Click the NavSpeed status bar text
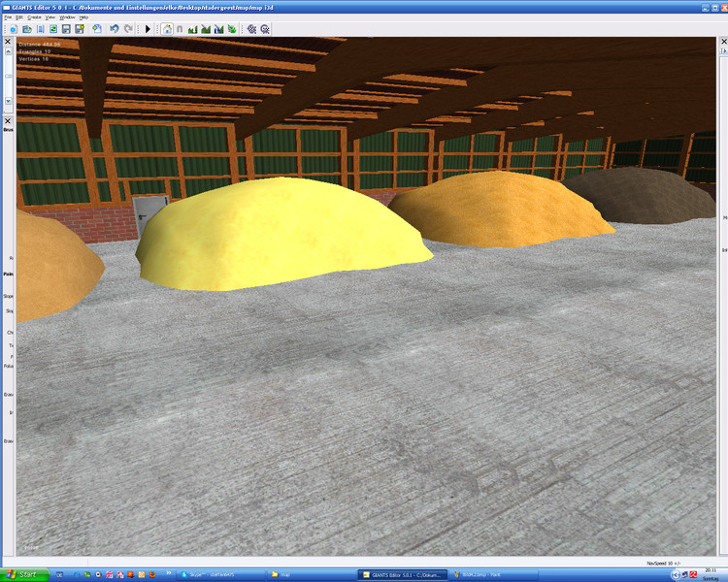728x582 pixels. coord(664,563)
